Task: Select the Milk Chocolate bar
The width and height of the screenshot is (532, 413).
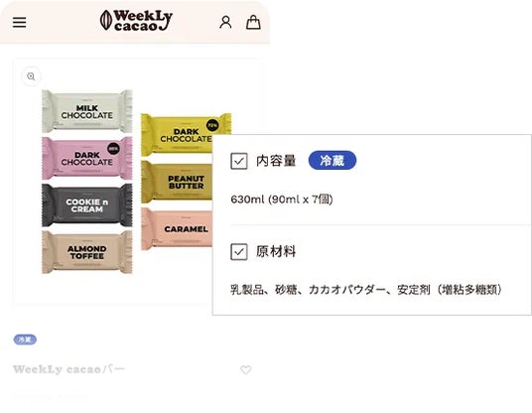Action: coord(87,111)
